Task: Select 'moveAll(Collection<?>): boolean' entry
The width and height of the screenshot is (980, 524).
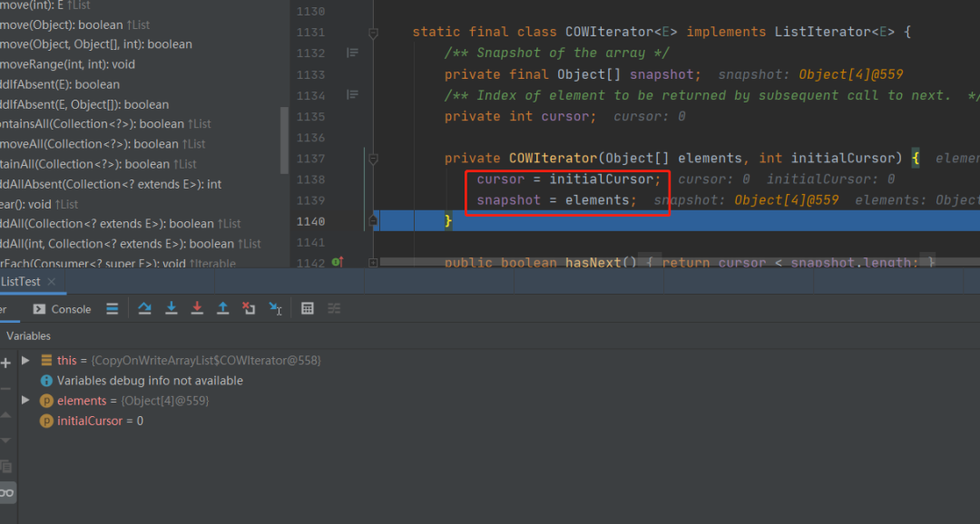Action: [x=103, y=143]
